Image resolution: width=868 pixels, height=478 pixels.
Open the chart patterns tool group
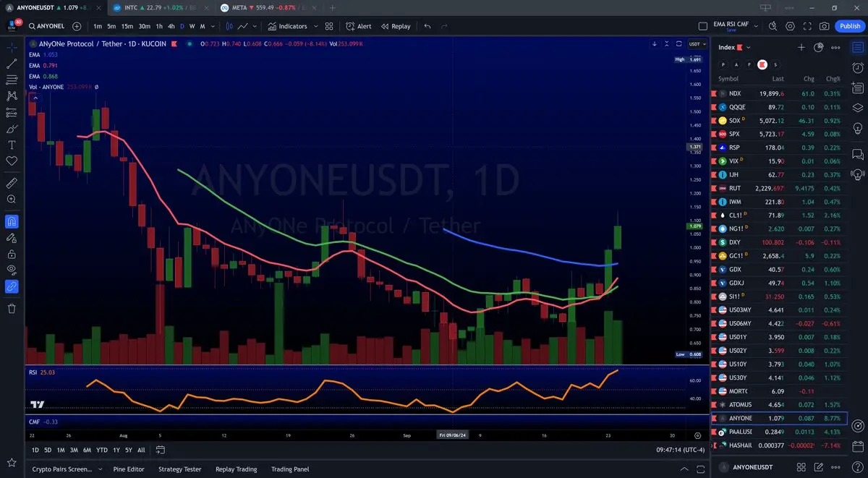pyautogui.click(x=12, y=95)
